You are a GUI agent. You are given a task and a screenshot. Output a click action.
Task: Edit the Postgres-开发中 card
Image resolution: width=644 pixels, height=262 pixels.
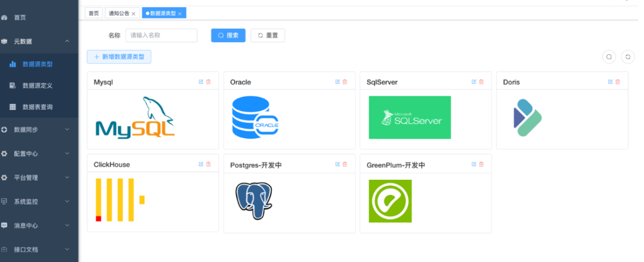(x=337, y=164)
